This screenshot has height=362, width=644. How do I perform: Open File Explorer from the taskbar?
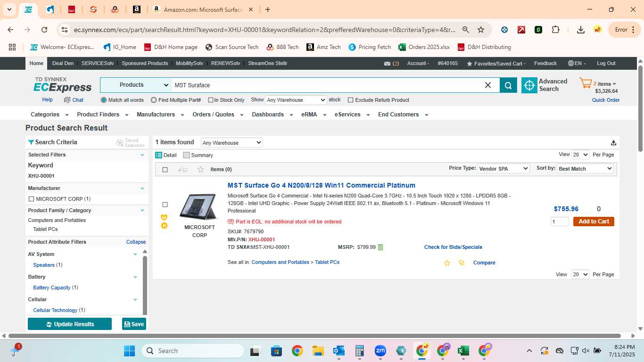(x=318, y=351)
